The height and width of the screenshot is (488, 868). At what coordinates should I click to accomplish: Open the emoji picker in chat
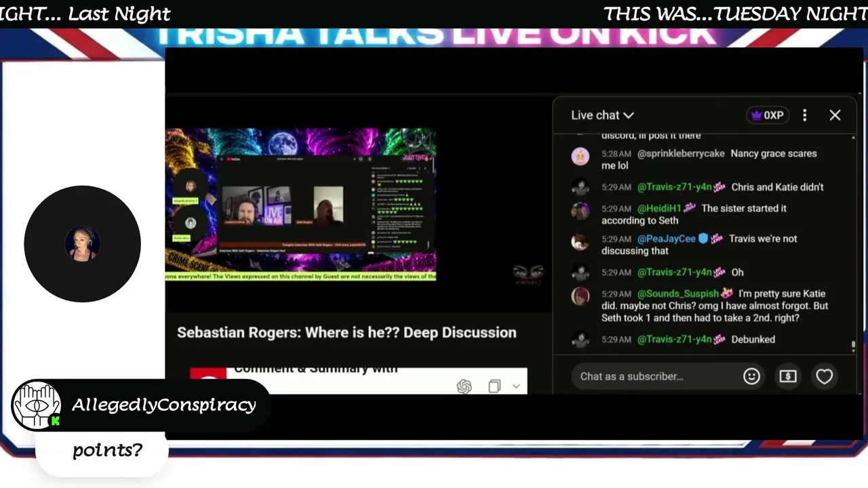(x=751, y=376)
